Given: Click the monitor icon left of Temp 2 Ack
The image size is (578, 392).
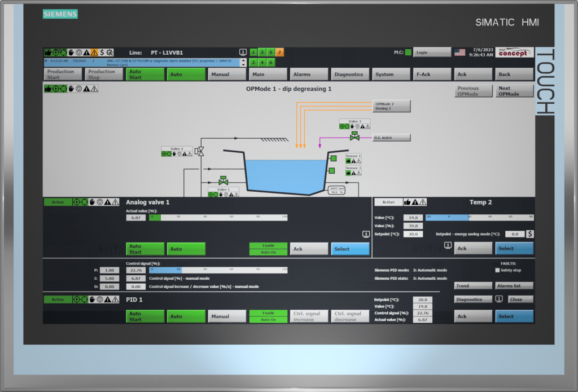Looking at the screenshot, I should 448,245.
